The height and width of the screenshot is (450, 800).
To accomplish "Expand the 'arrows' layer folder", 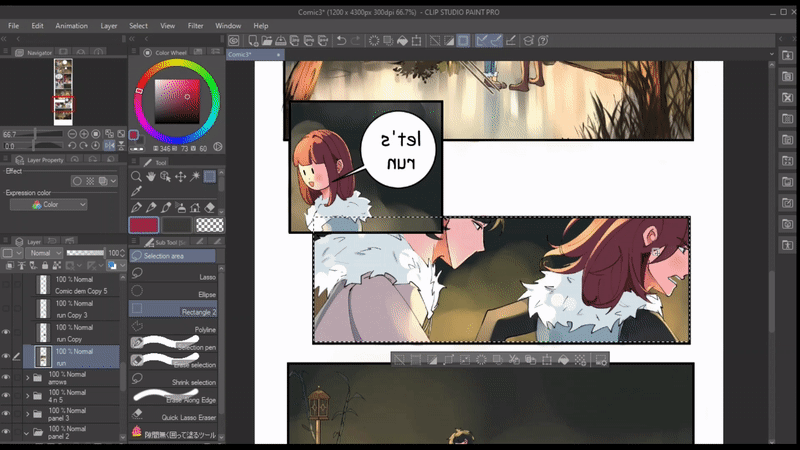I will (x=27, y=378).
